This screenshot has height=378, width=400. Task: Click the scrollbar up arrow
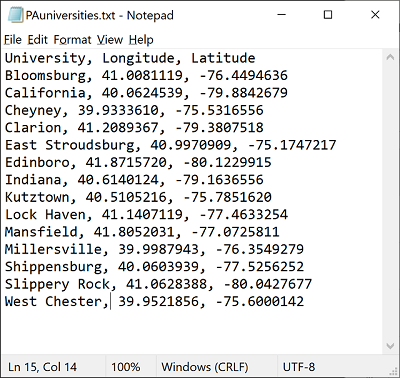point(390,57)
